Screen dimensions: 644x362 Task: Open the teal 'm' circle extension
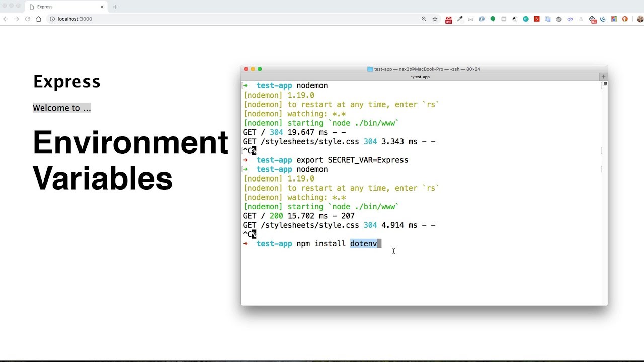(x=526, y=19)
